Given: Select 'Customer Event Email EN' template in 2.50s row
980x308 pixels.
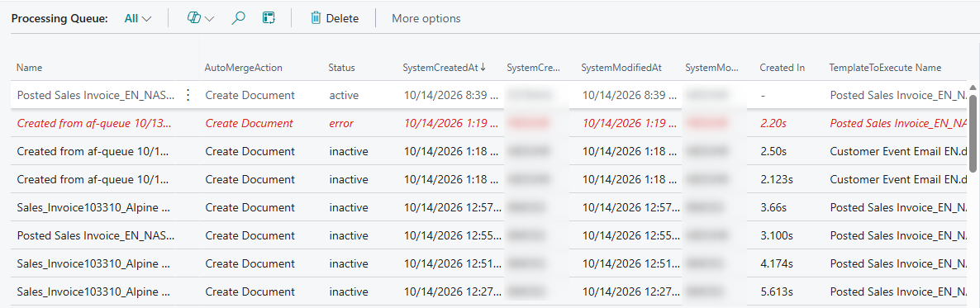Looking at the screenshot, I should point(899,151).
